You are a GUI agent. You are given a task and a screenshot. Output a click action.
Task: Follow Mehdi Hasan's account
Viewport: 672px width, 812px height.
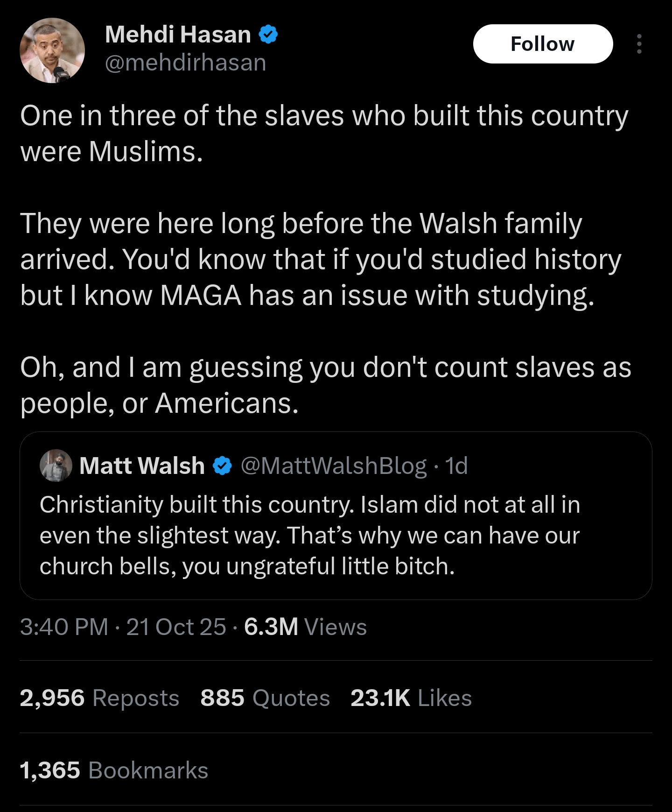542,44
